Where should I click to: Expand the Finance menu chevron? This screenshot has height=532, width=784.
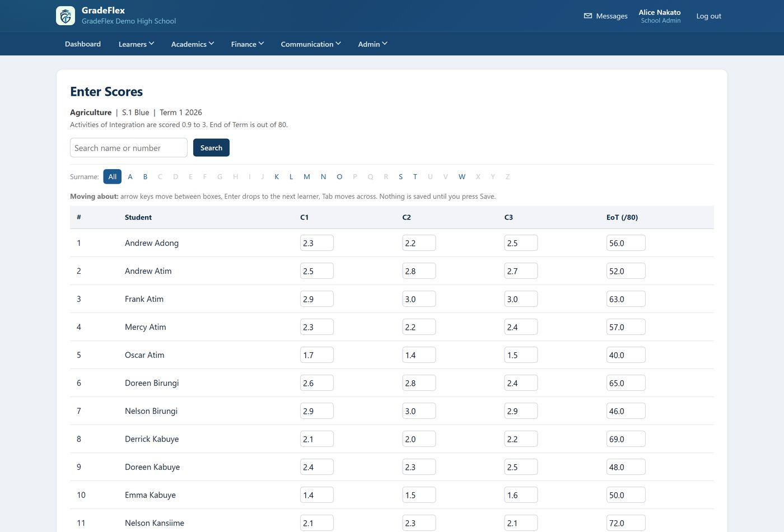click(x=261, y=44)
